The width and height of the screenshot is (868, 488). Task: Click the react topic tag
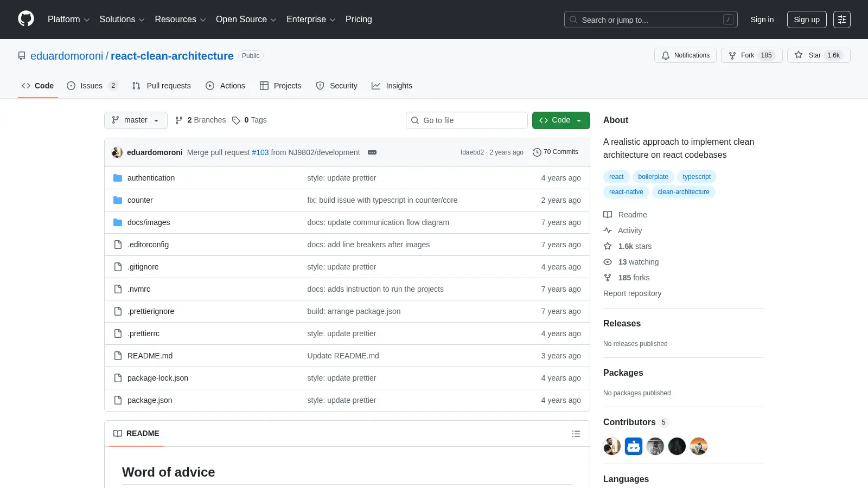[616, 177]
